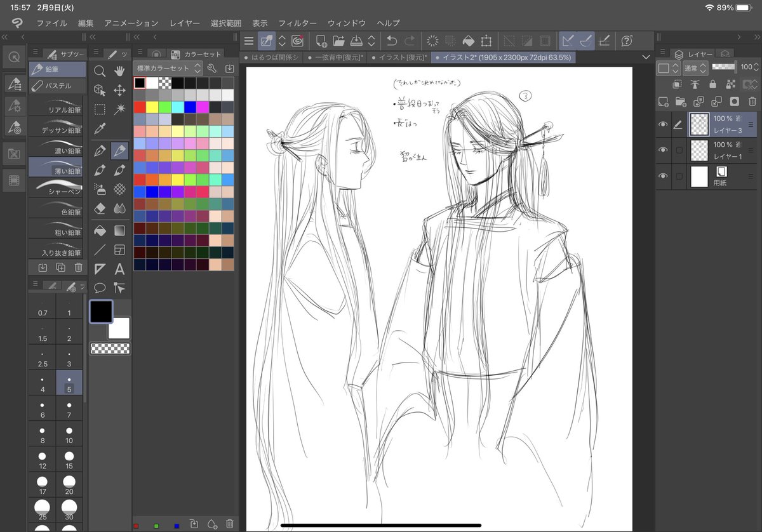Select the Figure line tool

coord(100,249)
